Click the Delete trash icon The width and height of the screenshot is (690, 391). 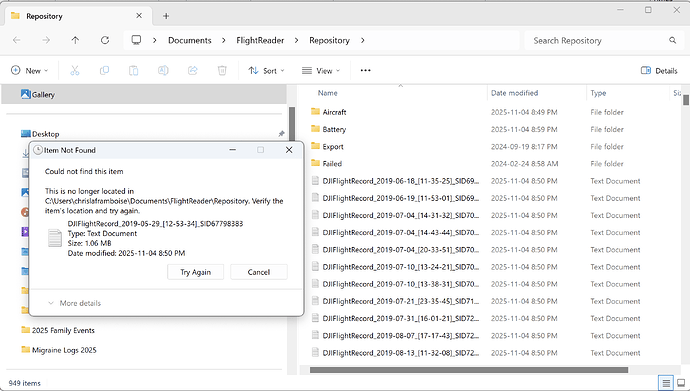pos(222,70)
